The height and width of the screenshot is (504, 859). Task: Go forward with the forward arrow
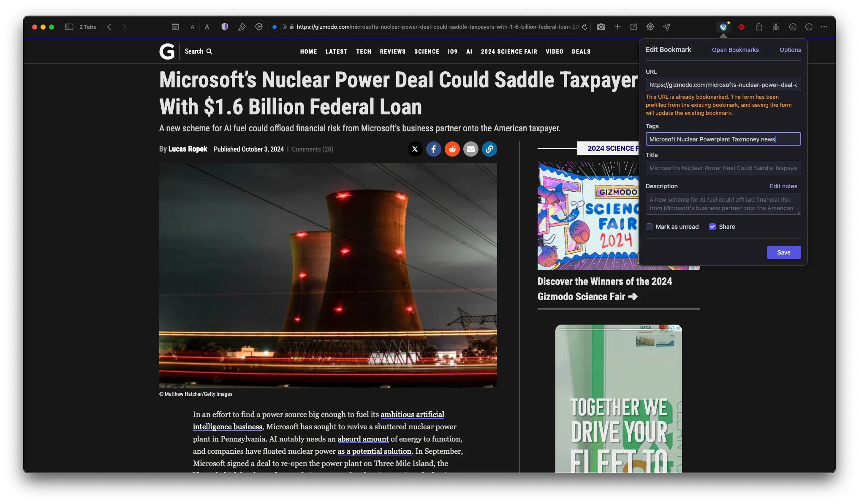[124, 27]
